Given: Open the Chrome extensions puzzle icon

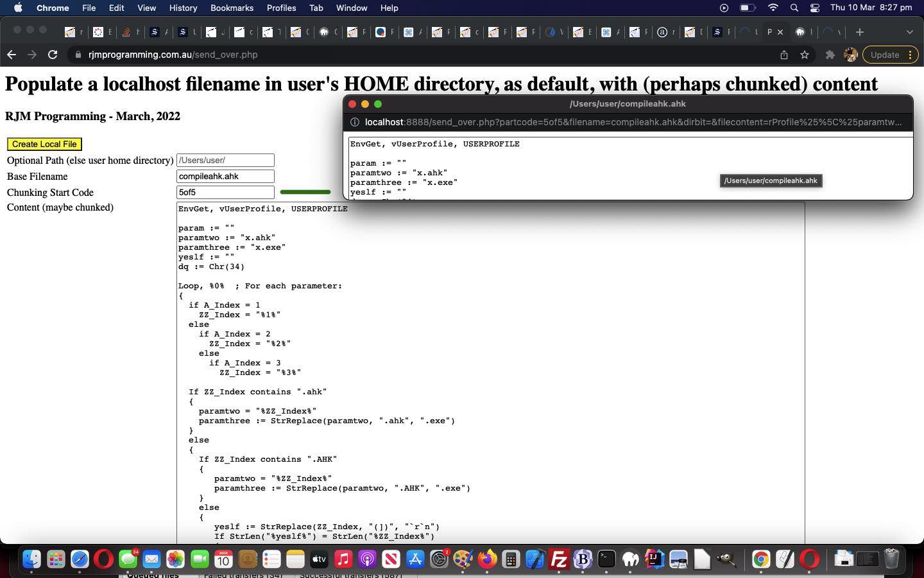Looking at the screenshot, I should (830, 55).
